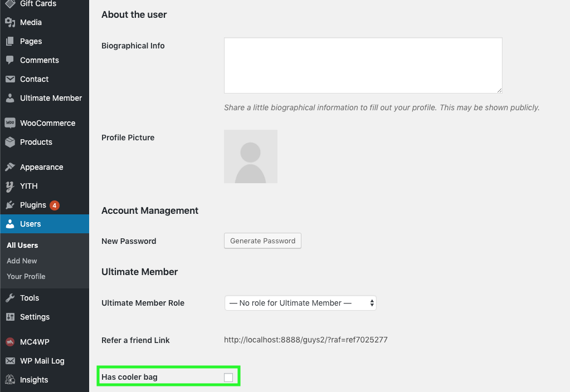Click the Comments speech bubble icon
570x392 pixels.
pos(9,60)
